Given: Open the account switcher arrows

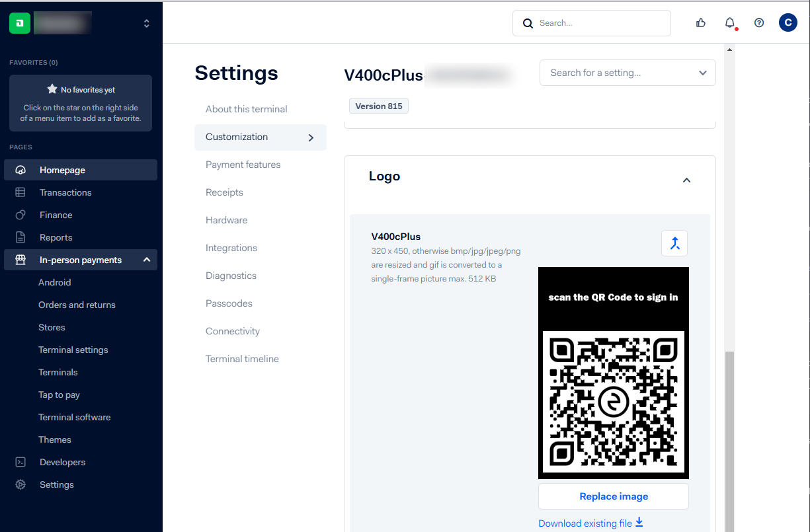Looking at the screenshot, I should coord(146,23).
